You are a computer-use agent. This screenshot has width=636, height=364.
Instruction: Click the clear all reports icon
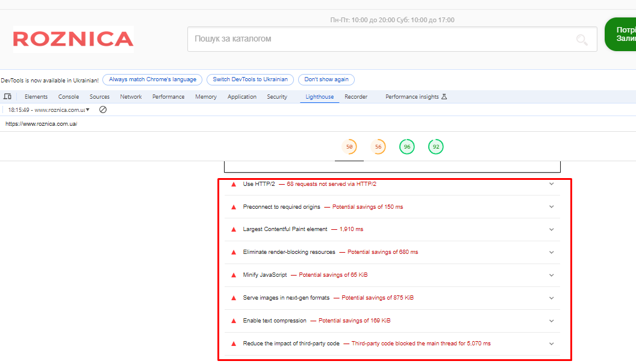(103, 110)
